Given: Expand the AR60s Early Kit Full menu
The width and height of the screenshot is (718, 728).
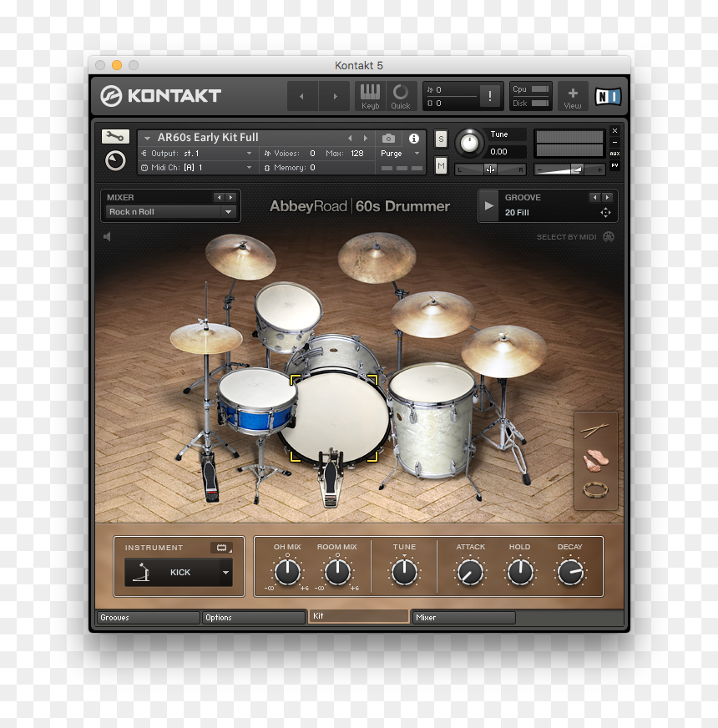Looking at the screenshot, I should 147,138.
